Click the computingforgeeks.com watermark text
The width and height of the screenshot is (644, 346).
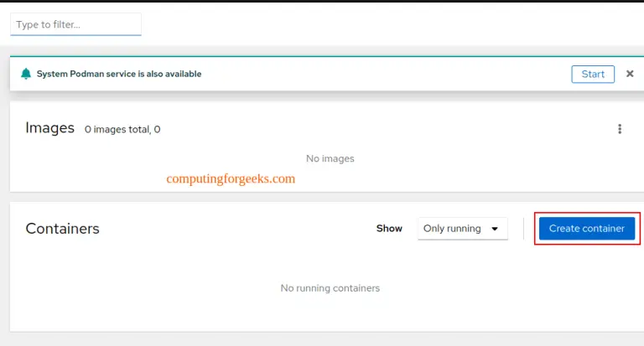(x=231, y=178)
